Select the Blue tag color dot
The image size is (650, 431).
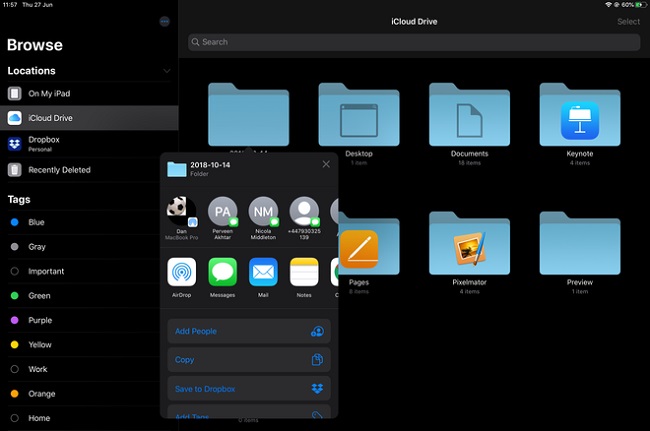pyautogui.click(x=15, y=223)
